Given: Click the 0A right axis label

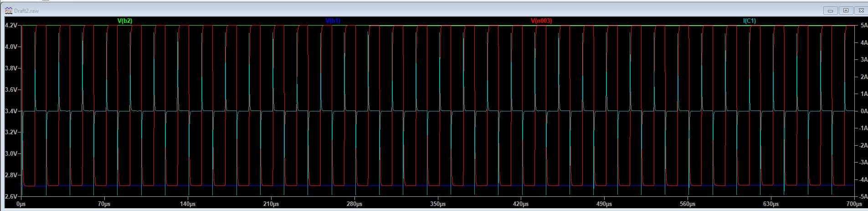Looking at the screenshot, I should (x=863, y=111).
